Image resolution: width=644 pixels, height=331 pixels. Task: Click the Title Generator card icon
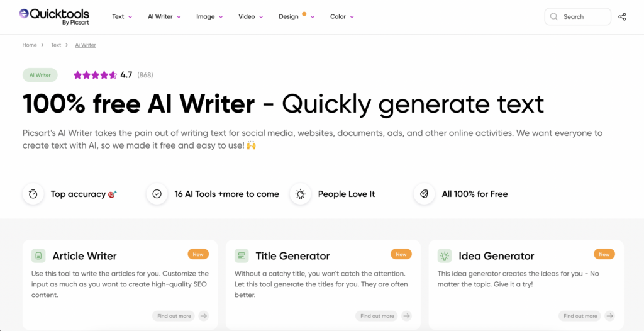pyautogui.click(x=241, y=256)
